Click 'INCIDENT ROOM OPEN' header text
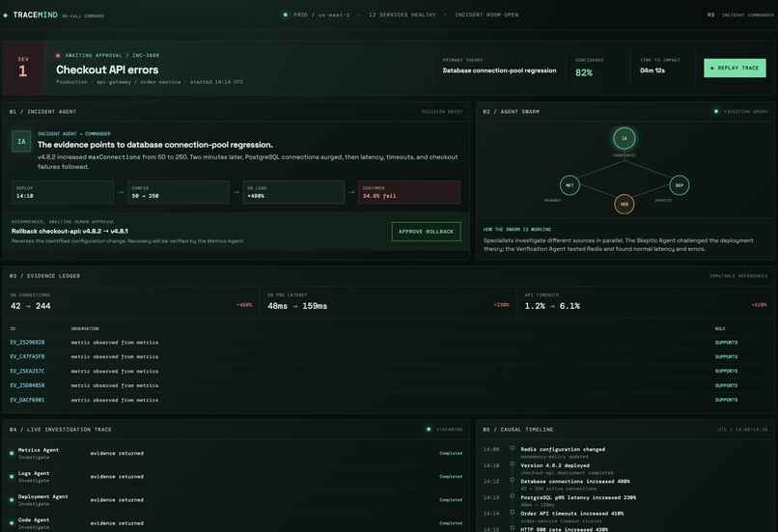Image resolution: width=778 pixels, height=532 pixels. pos(486,14)
